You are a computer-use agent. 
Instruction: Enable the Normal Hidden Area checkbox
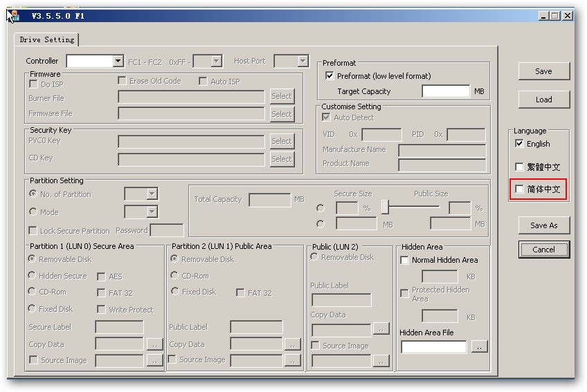coord(404,261)
